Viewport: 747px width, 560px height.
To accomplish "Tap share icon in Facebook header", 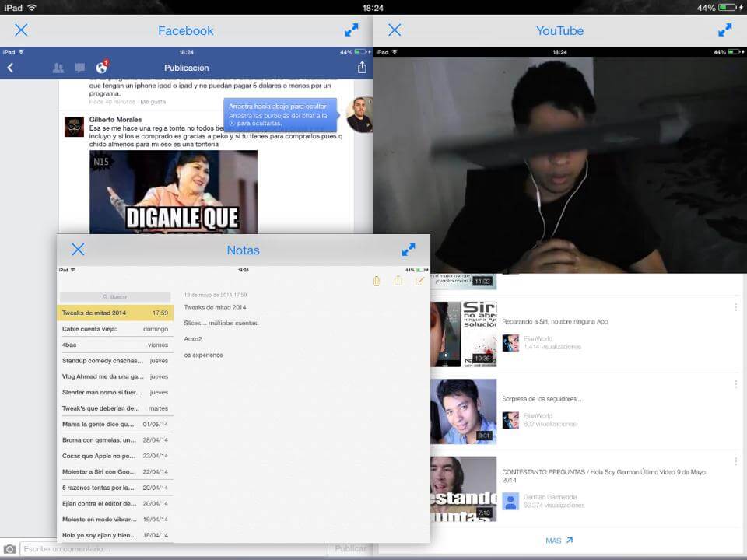I will [362, 68].
